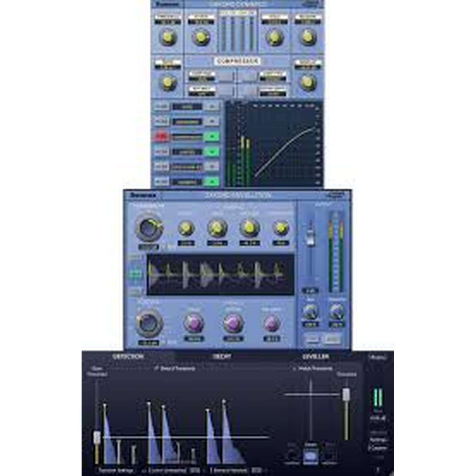
Task: Open the Listen Unmatched dropdown at the bottom
Action: [x=168, y=470]
